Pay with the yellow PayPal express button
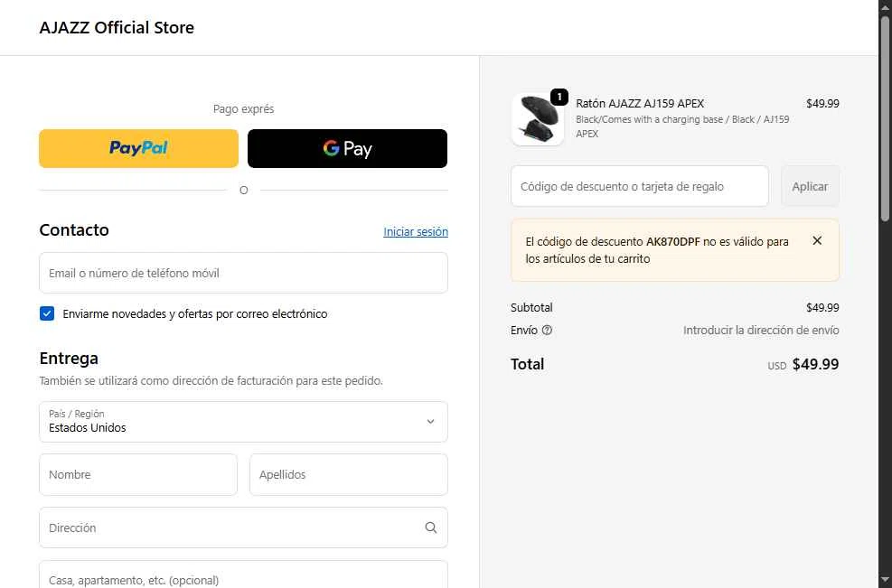The image size is (892, 588). tap(138, 148)
